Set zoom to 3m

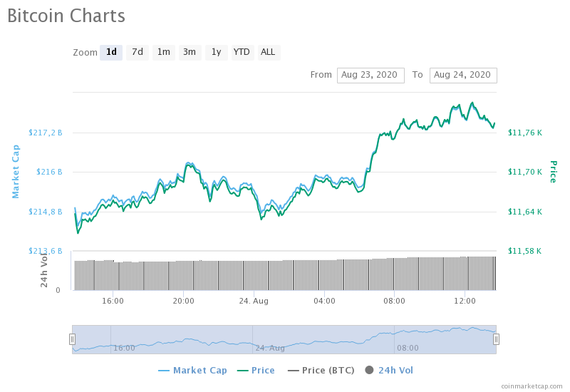[x=190, y=52]
